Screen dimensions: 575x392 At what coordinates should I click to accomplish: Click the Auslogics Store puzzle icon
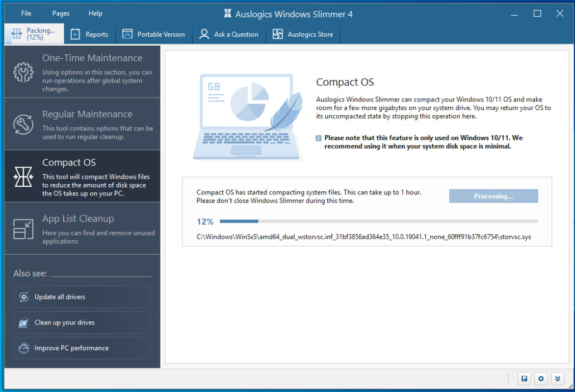tap(278, 34)
